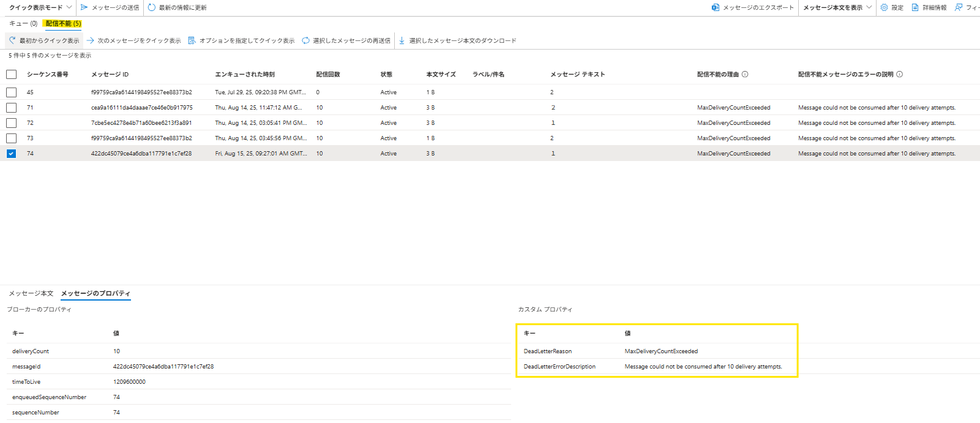Image resolution: width=980 pixels, height=423 pixels.
Task: Click the send message paper plane icon
Action: pos(84,7)
